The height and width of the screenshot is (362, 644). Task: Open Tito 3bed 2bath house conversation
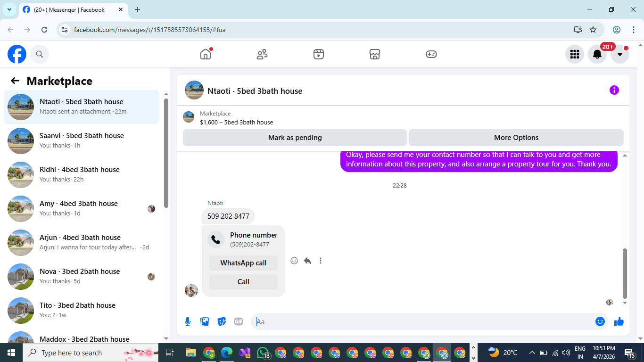(81, 311)
